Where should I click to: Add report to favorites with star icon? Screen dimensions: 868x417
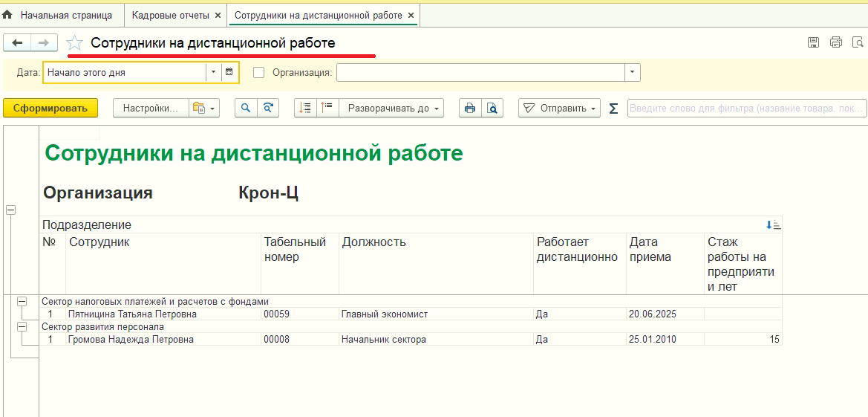click(75, 43)
